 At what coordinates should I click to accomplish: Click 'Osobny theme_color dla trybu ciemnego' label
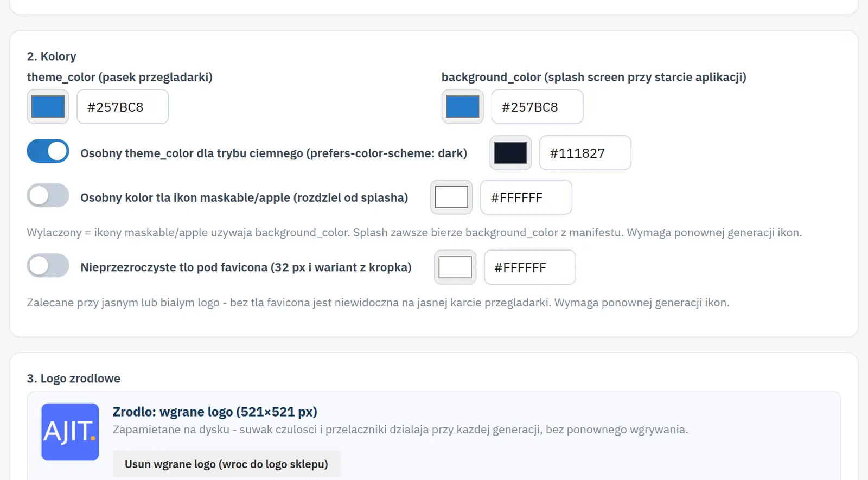click(274, 153)
